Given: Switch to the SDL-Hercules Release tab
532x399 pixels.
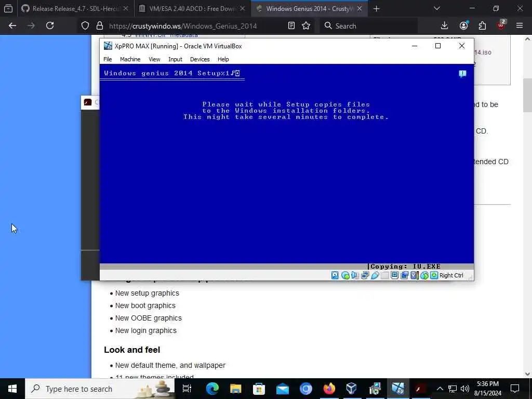Looking at the screenshot, I should click(75, 9).
